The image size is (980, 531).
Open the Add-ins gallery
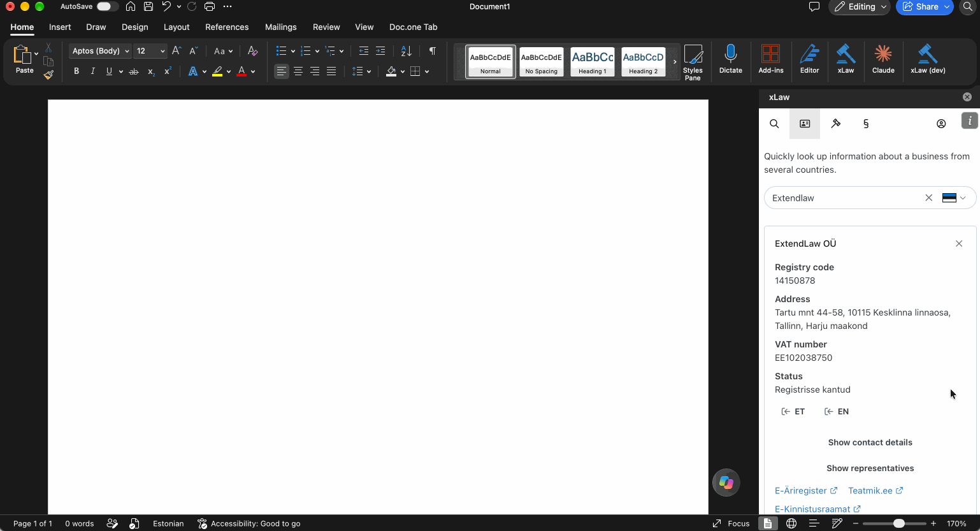[771, 59]
